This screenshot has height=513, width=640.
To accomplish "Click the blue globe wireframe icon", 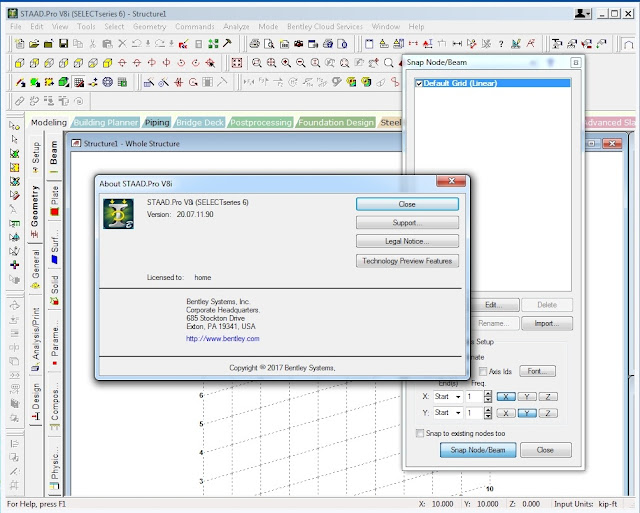I will [107, 82].
